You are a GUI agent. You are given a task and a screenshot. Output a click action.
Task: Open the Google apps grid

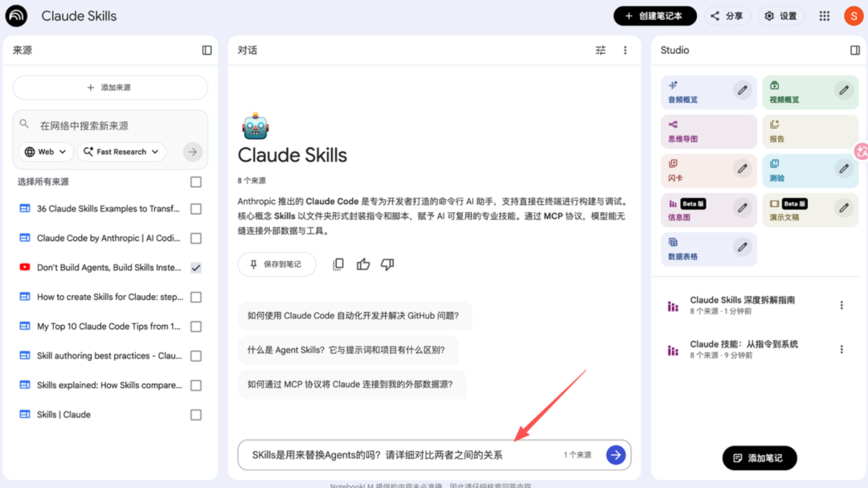click(825, 16)
